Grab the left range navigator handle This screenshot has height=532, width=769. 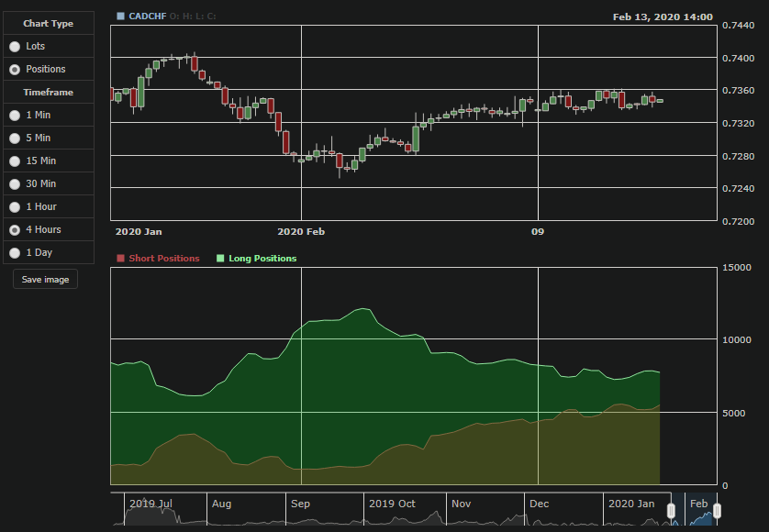671,511
